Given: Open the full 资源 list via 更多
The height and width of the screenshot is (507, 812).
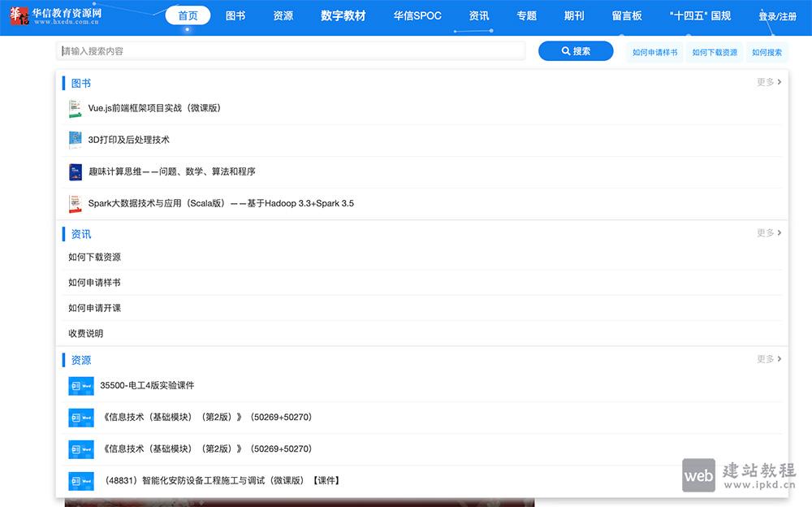Looking at the screenshot, I should (x=768, y=360).
